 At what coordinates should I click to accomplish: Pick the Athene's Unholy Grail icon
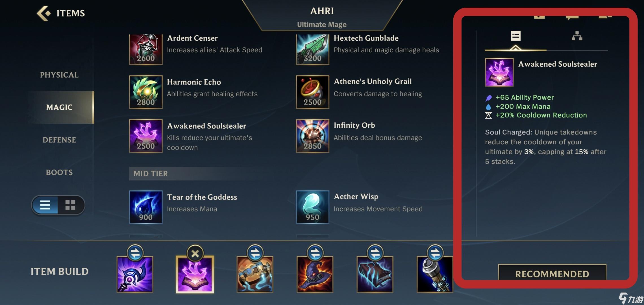coord(312,92)
